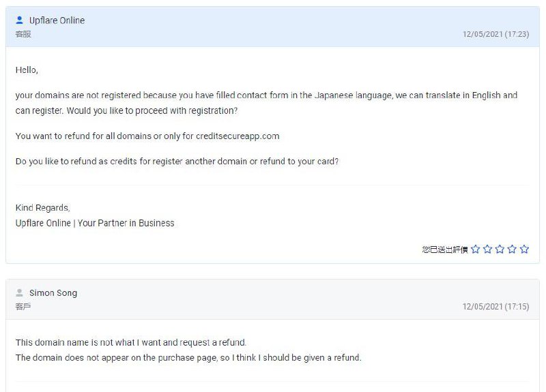Click the 客戶 role label
This screenshot has height=392, width=546.
coord(23,307)
